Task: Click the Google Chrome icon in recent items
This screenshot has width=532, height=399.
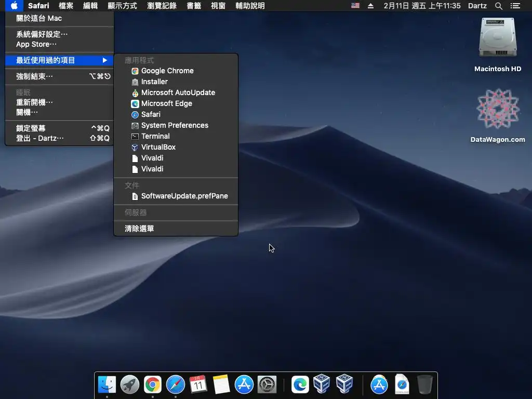Action: pos(135,71)
